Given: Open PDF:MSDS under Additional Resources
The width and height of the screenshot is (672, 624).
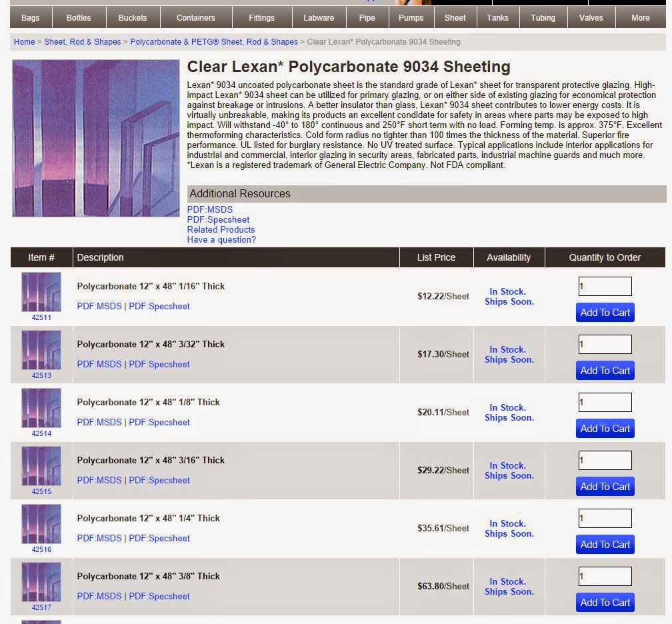Looking at the screenshot, I should point(210,209).
